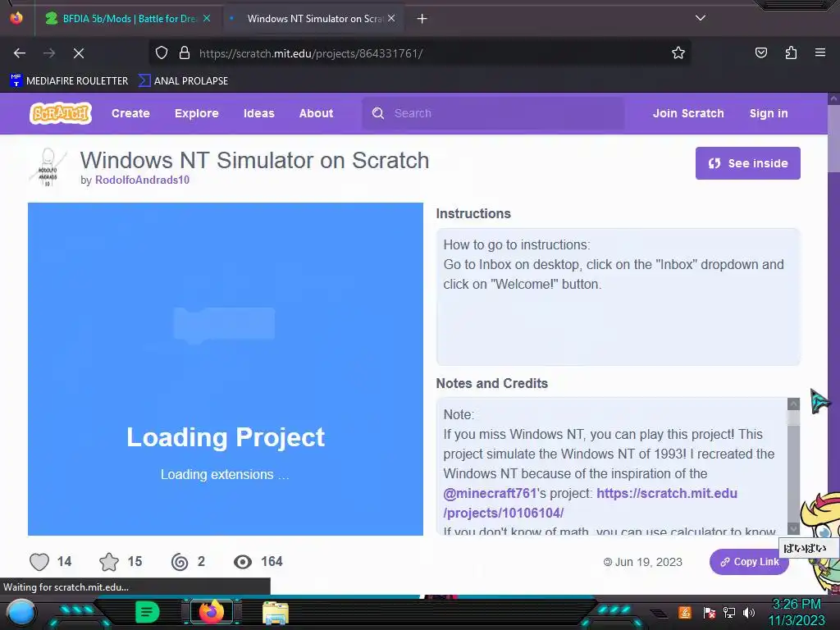Viewport: 840px width, 630px height.
Task: Click the taskbar clock 3:26 PM
Action: click(x=797, y=605)
